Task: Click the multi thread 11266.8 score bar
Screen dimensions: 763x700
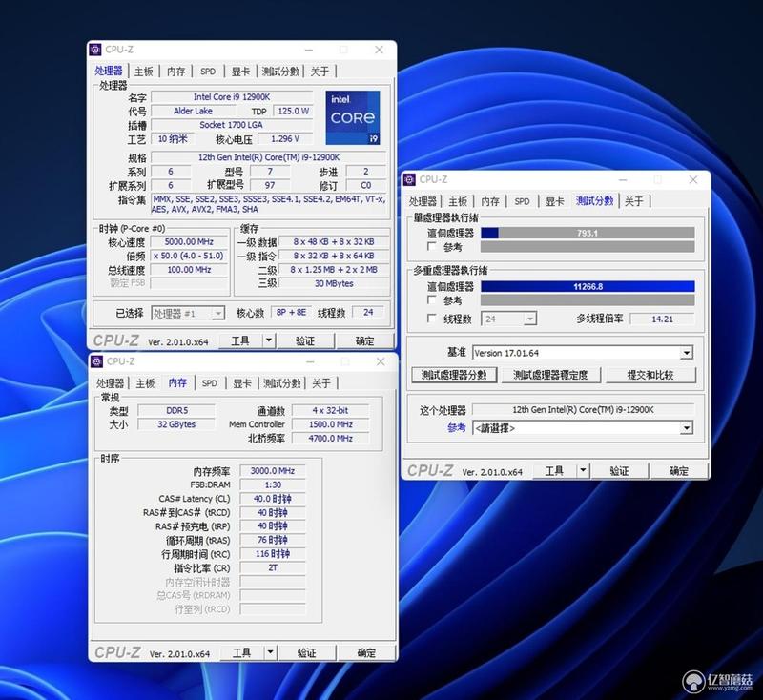Action: click(x=588, y=286)
